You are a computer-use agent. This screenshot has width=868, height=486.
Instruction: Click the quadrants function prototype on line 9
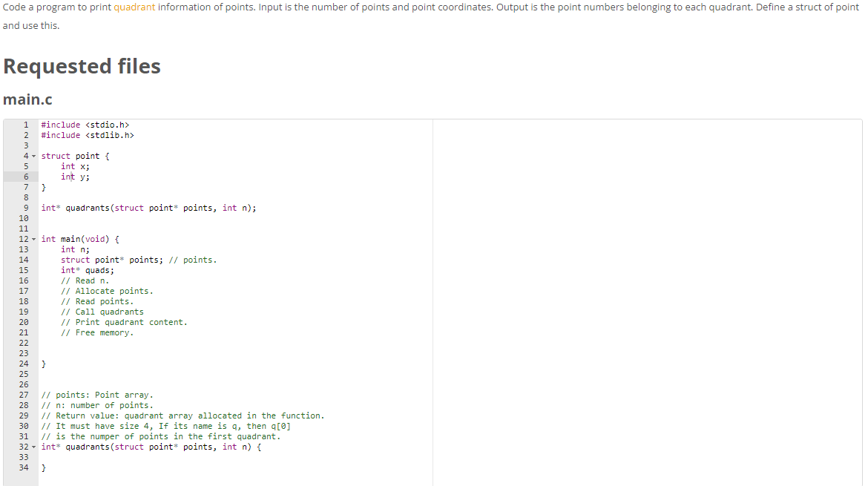[148, 208]
